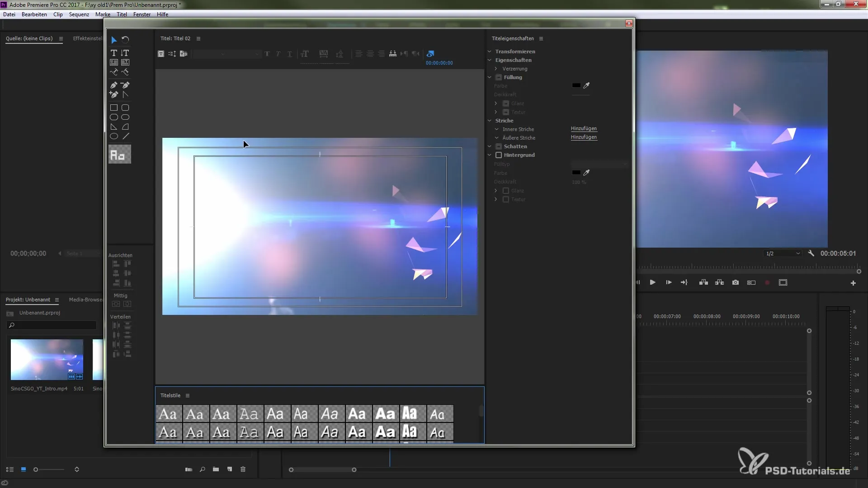The image size is (868, 488).
Task: Open the Templates icon in title toolbar
Action: pyautogui.click(x=184, y=54)
